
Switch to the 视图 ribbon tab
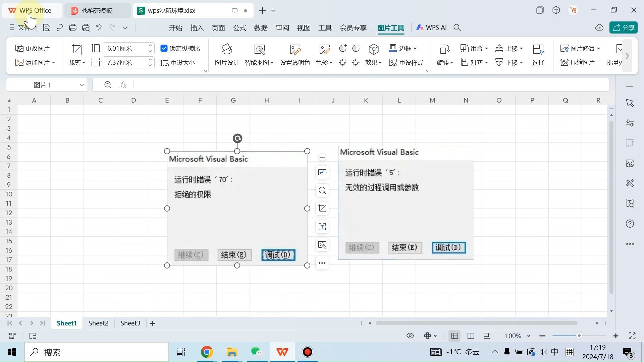pos(304,28)
